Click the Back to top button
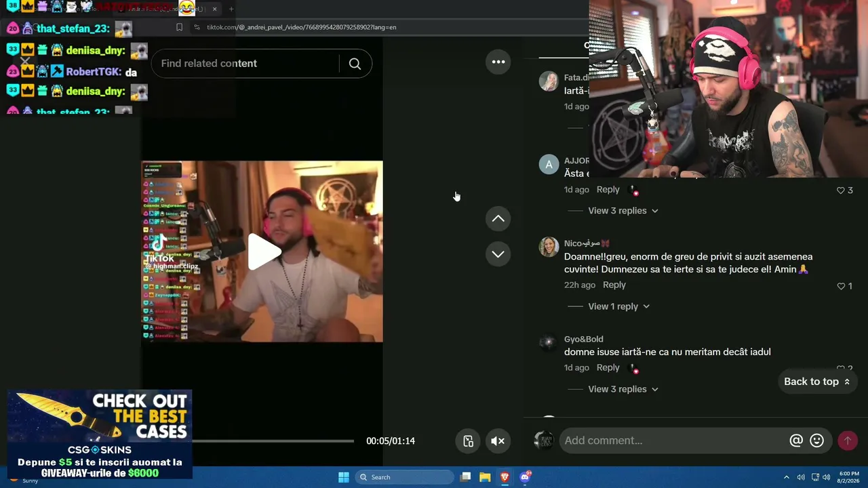Image resolution: width=868 pixels, height=488 pixels. tap(817, 382)
